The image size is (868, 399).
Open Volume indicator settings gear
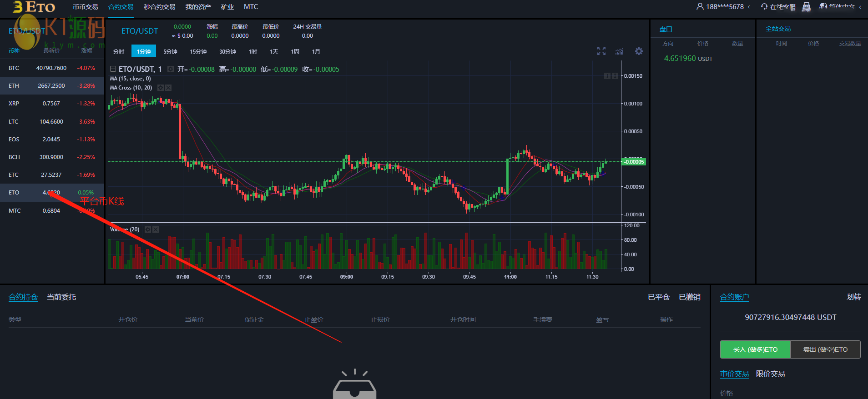[x=148, y=229]
